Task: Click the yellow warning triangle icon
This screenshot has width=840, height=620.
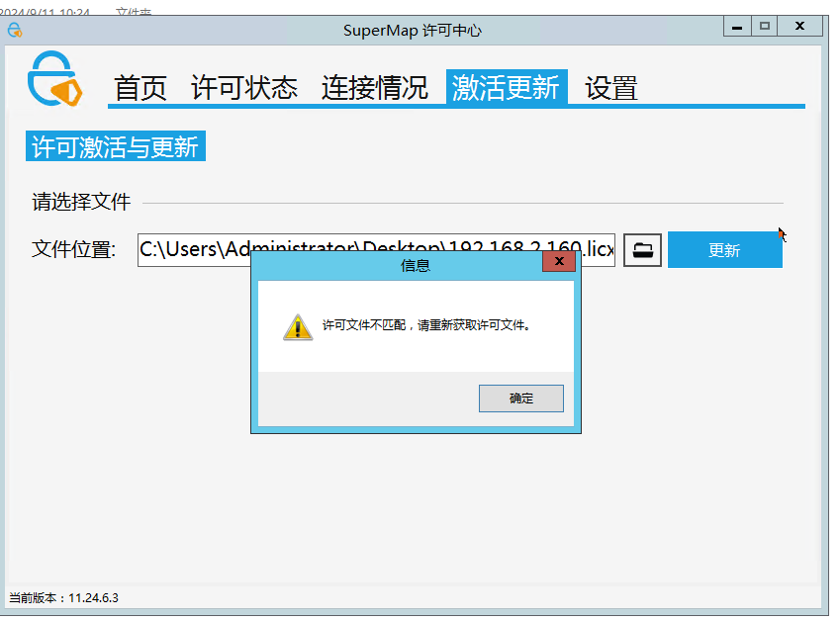Action: [298, 327]
